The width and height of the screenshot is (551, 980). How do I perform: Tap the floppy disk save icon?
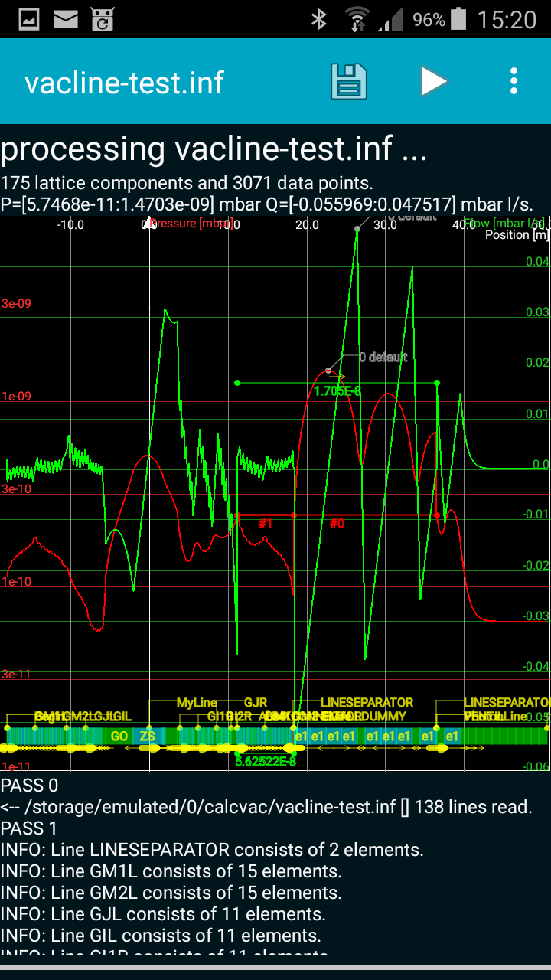349,81
